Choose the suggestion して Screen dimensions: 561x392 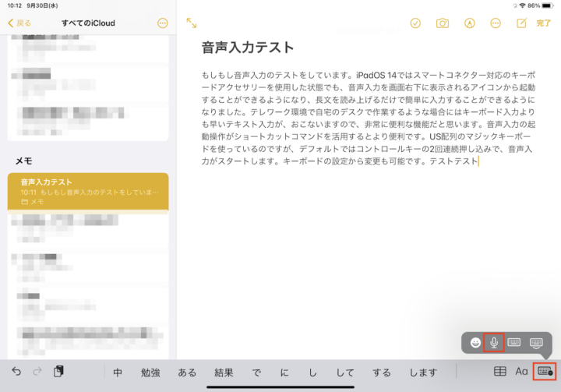[x=345, y=373]
